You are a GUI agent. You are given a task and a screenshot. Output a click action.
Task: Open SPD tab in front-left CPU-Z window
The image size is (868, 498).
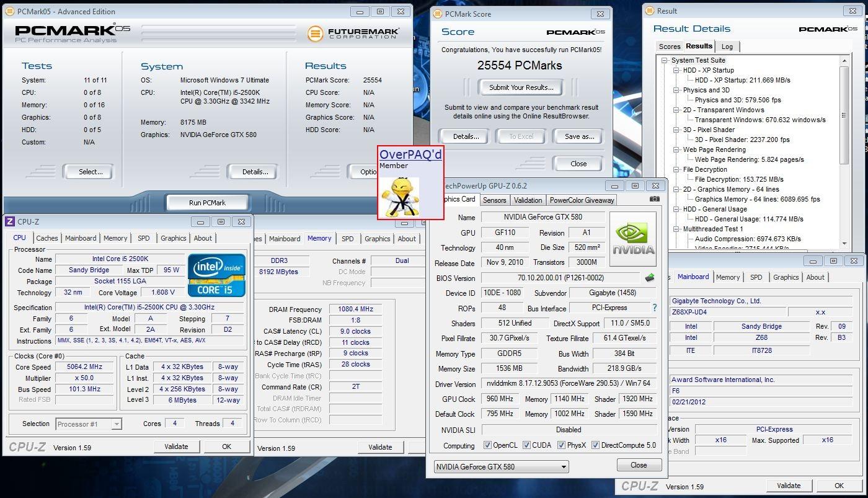(143, 238)
